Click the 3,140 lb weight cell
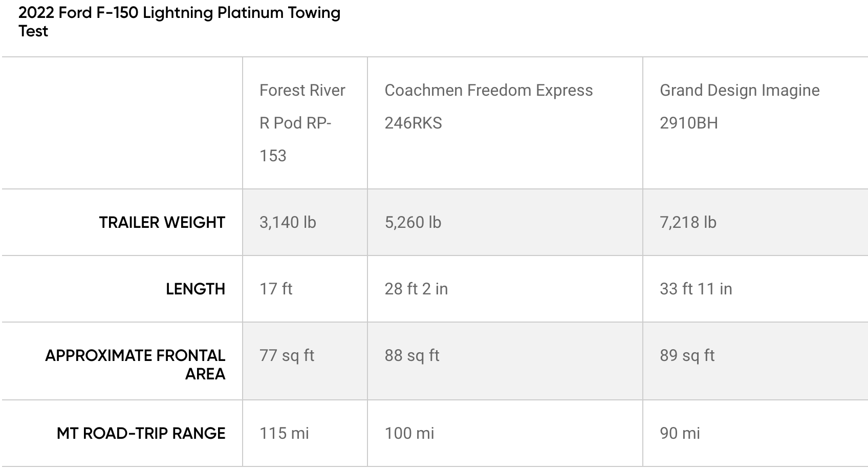Viewport: 868px width, 469px height. click(x=288, y=222)
